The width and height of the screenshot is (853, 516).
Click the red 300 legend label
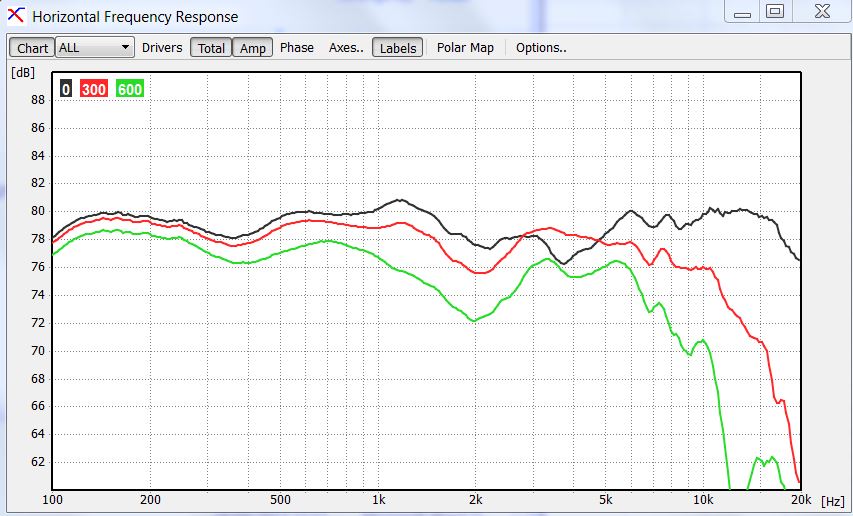pyautogui.click(x=94, y=89)
